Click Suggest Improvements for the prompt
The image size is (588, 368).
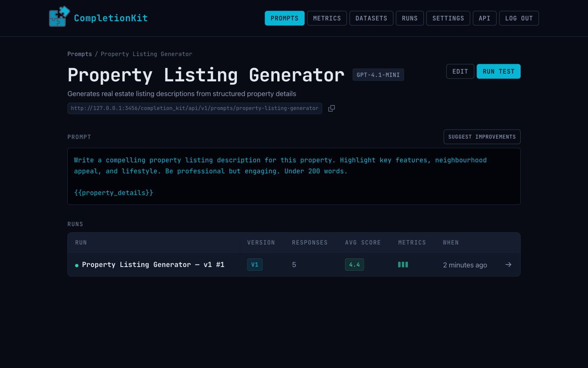click(482, 137)
